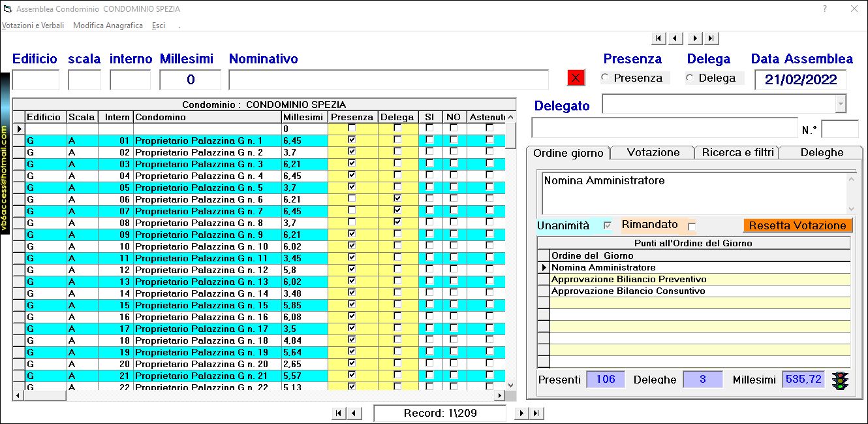Toggle Presenza for Proprietario Palazzina G n. 1
Viewport: 868px width, 424px height.
coord(352,140)
